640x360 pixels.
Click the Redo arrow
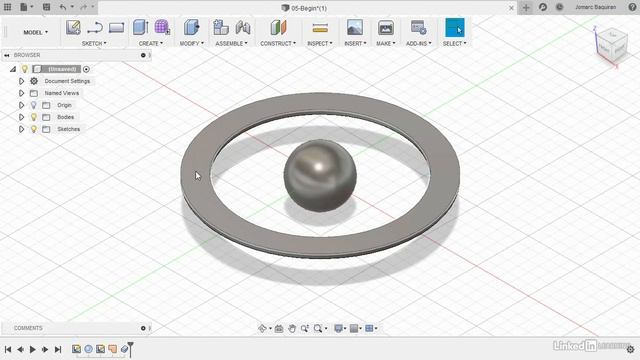(83, 7)
